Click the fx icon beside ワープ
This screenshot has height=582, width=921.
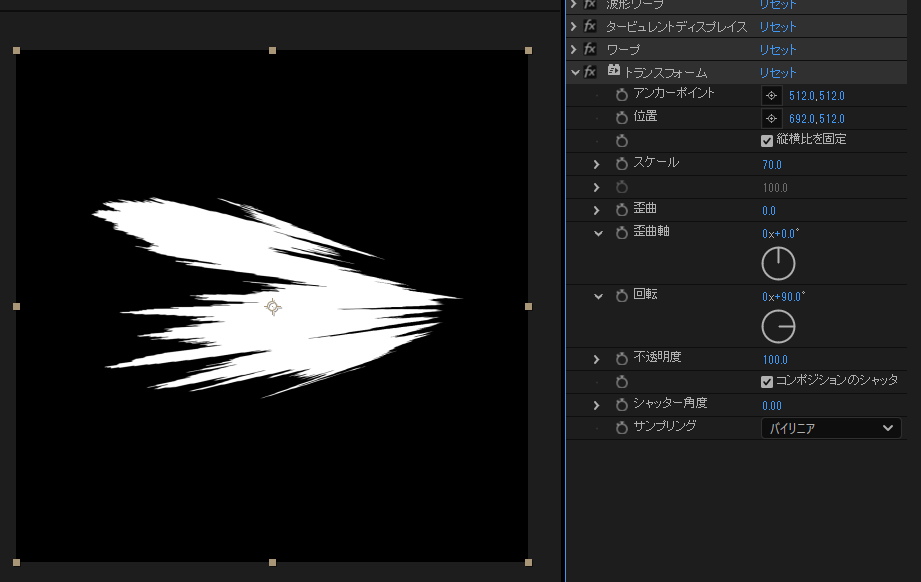click(590, 49)
